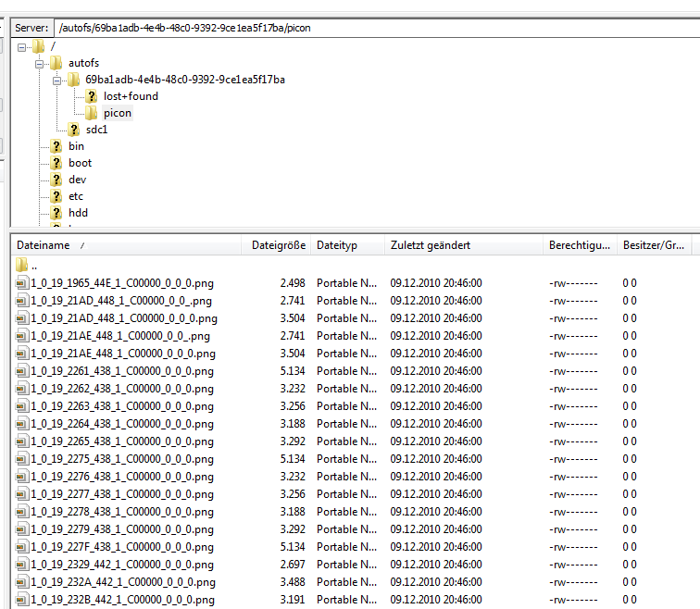Select the hdd folder in tree
Viewport: 700px width, 609px height.
coord(78,213)
